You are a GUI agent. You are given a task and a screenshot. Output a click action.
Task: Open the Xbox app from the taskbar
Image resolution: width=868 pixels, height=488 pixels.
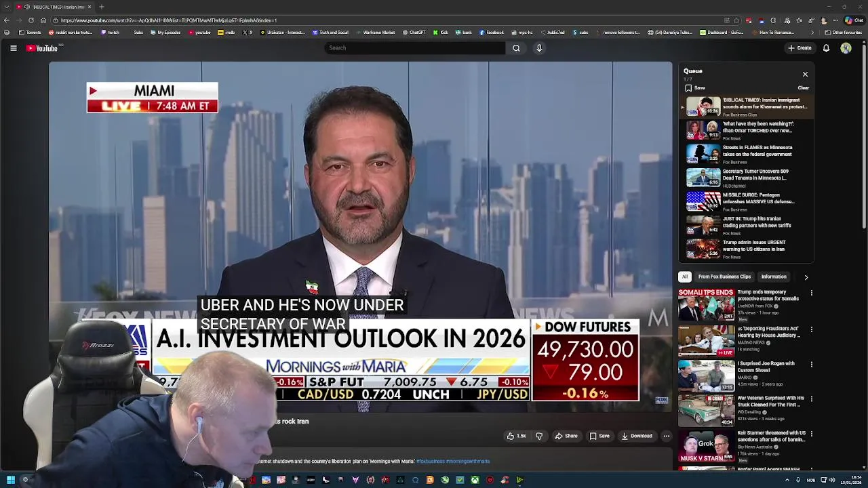(475, 480)
